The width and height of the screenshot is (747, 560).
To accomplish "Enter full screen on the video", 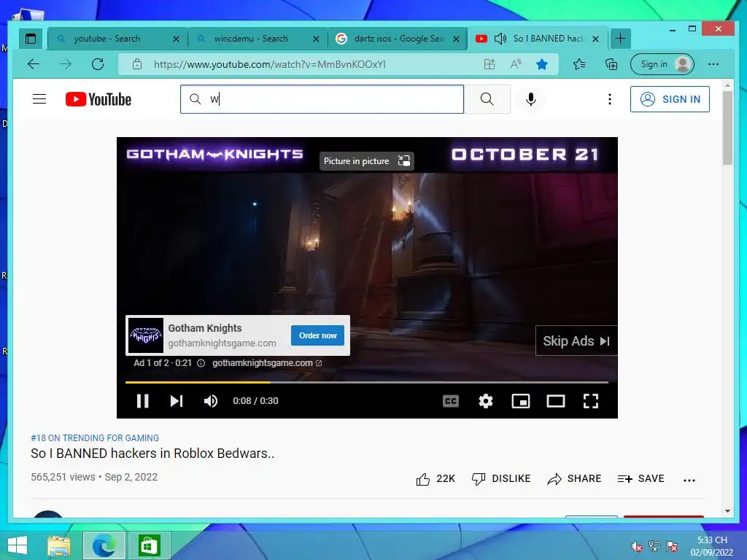I will (591, 401).
